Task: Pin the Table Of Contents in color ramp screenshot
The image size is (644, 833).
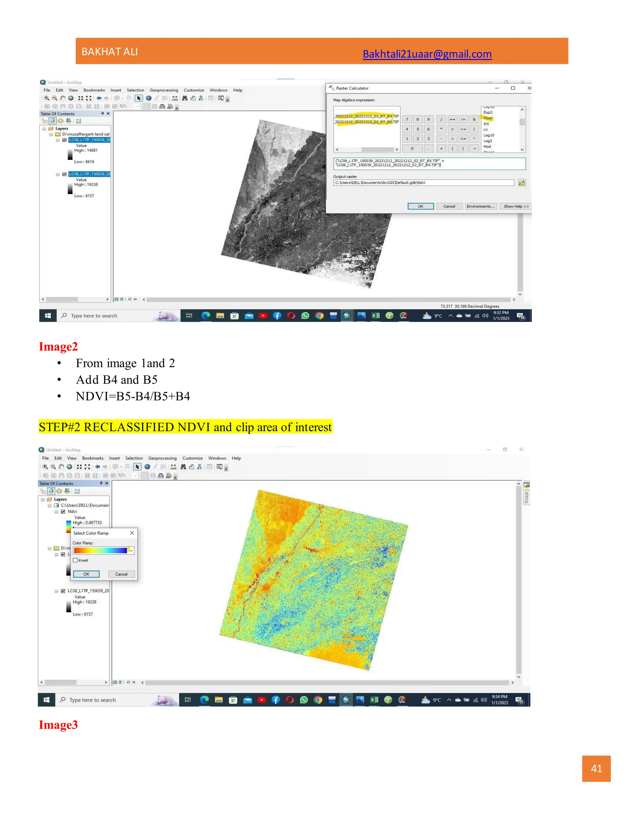Action: pyautogui.click(x=101, y=483)
